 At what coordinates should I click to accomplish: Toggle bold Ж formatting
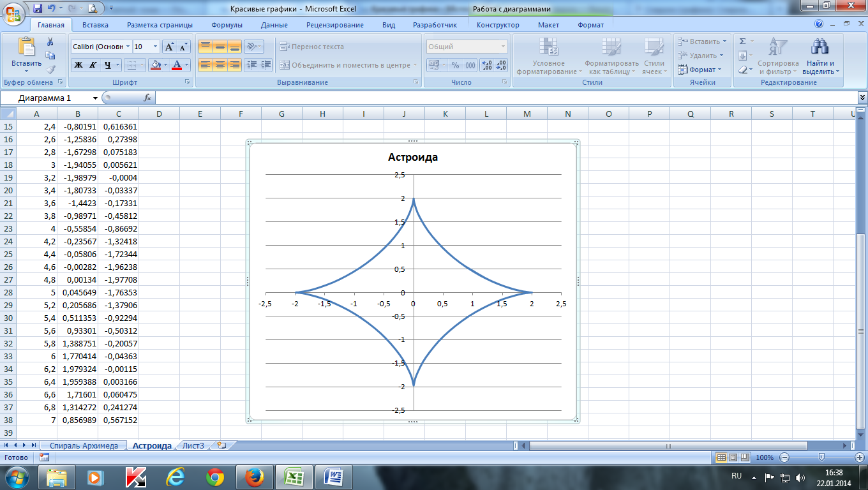(x=78, y=65)
